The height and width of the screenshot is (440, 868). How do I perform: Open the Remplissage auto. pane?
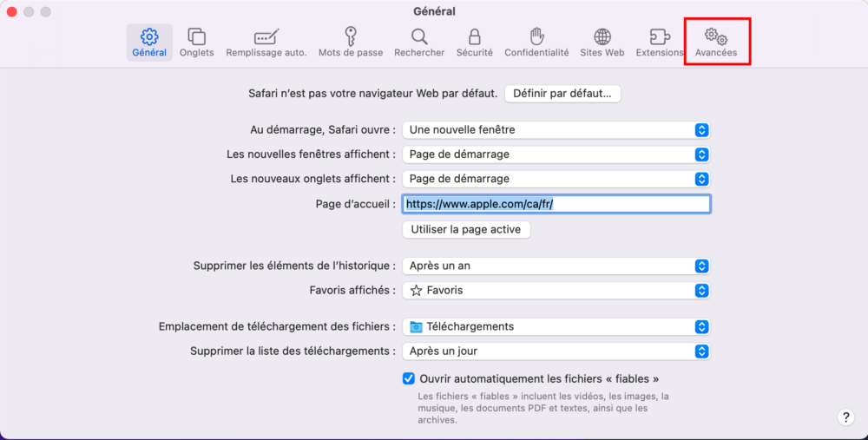tap(266, 42)
